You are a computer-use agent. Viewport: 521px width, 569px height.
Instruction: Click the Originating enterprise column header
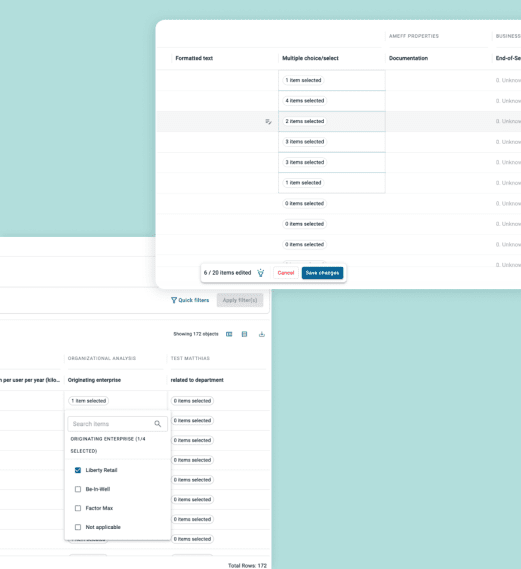tap(94, 380)
